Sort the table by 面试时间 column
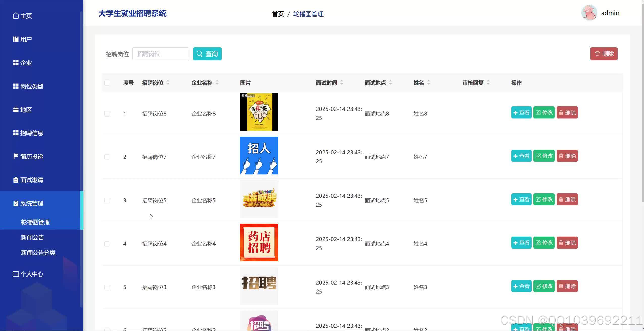This screenshot has height=331, width=644. coord(342,82)
